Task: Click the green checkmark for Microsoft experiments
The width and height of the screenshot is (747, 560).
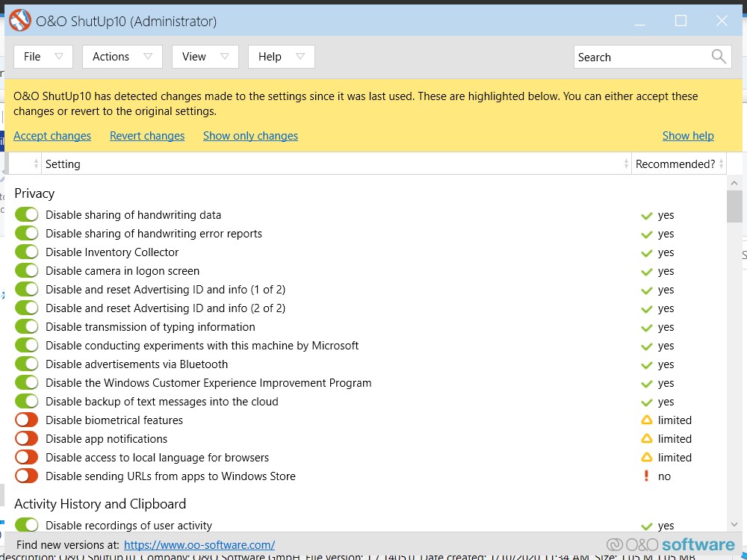Action: (x=646, y=346)
